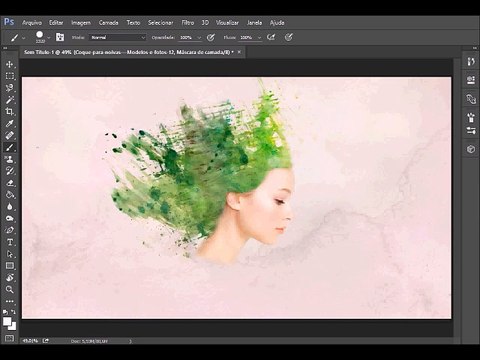The image size is (480, 360).
Task: Open the Imagem menu
Action: tap(81, 23)
